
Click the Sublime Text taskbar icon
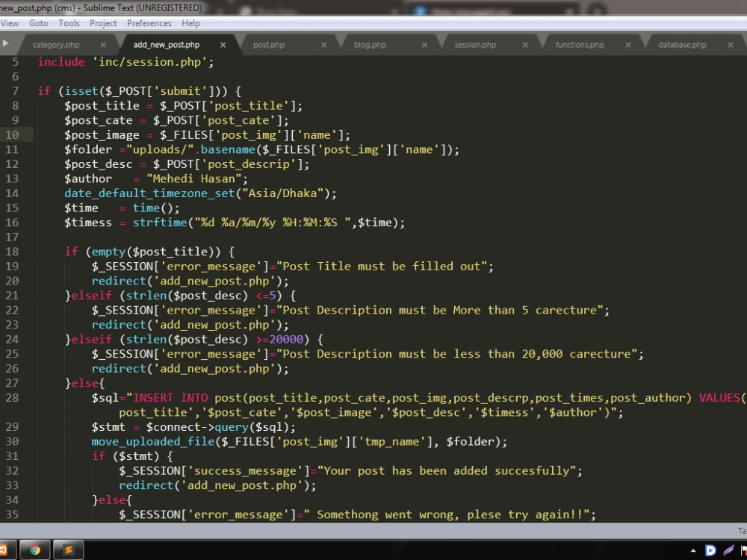(x=68, y=550)
